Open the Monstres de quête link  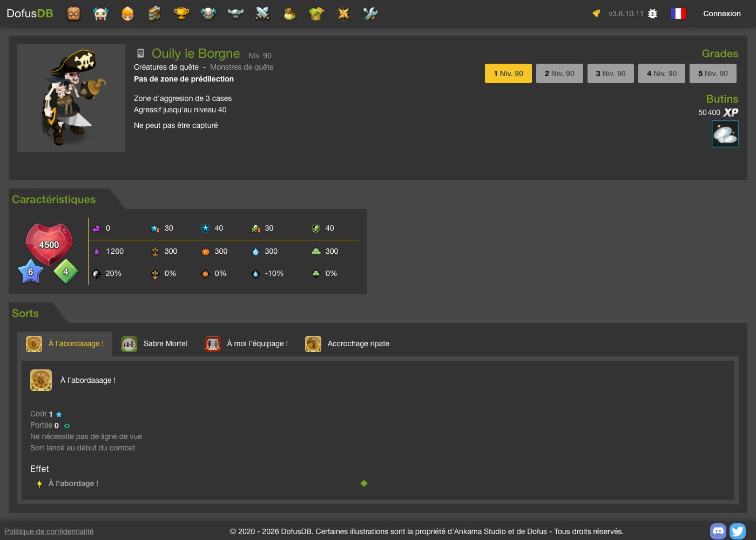pyautogui.click(x=242, y=67)
